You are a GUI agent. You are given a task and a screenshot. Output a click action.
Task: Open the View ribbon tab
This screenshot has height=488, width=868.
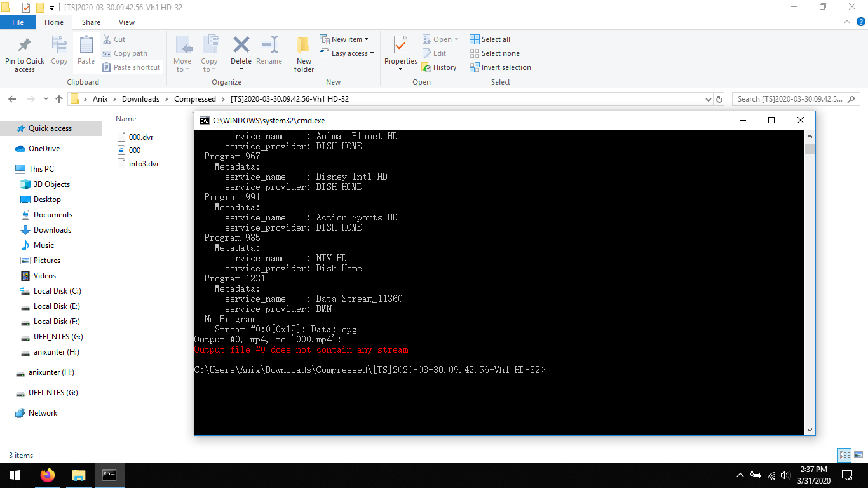126,22
